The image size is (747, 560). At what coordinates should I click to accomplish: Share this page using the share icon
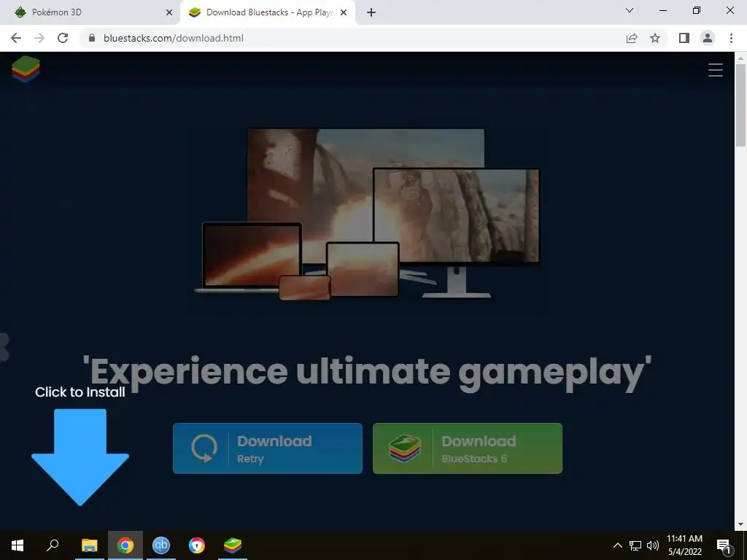point(632,38)
